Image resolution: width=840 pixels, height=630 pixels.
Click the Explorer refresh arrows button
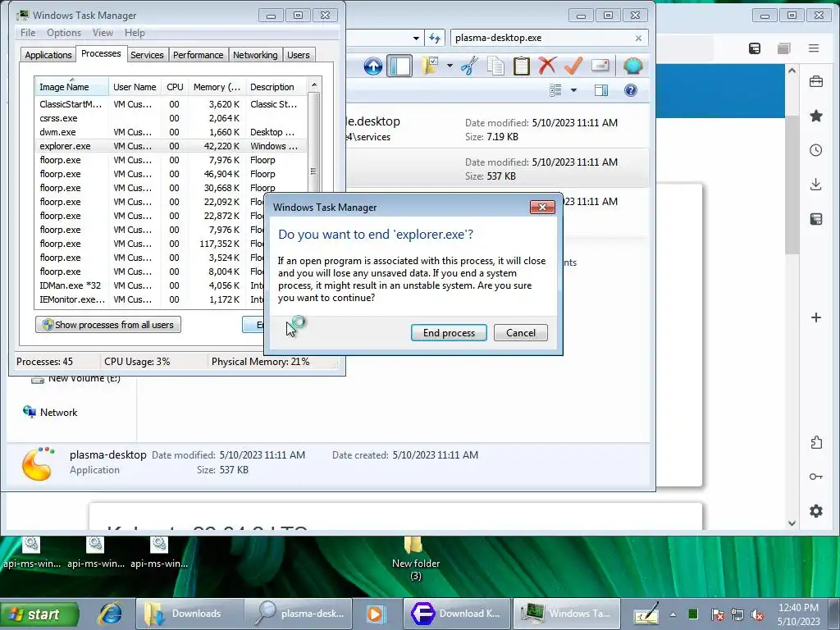coord(435,38)
